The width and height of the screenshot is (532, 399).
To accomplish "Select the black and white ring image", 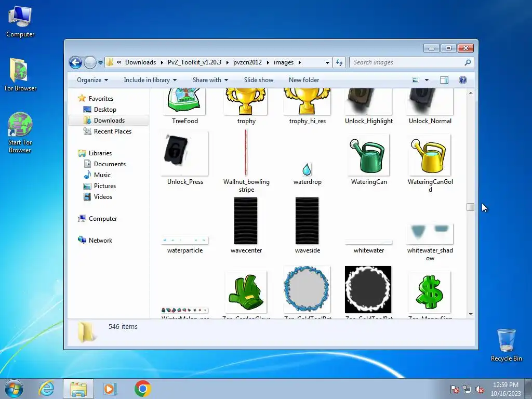I will (x=368, y=289).
